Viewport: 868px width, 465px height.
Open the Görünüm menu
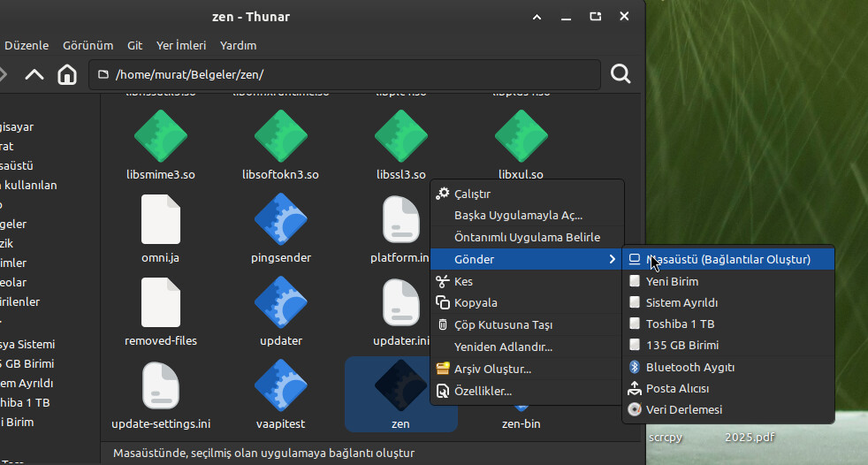click(88, 45)
